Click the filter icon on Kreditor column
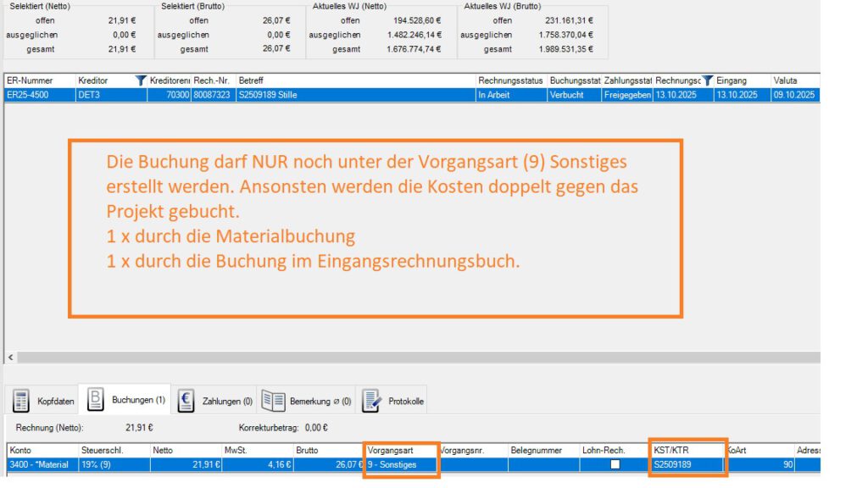Image resolution: width=868 pixels, height=488 pixels. 141,80
